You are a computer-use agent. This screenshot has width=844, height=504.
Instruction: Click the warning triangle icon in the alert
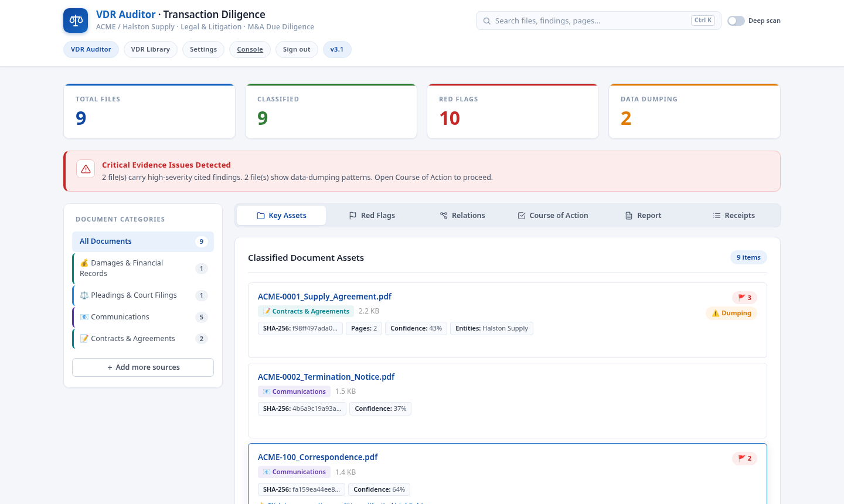86,169
